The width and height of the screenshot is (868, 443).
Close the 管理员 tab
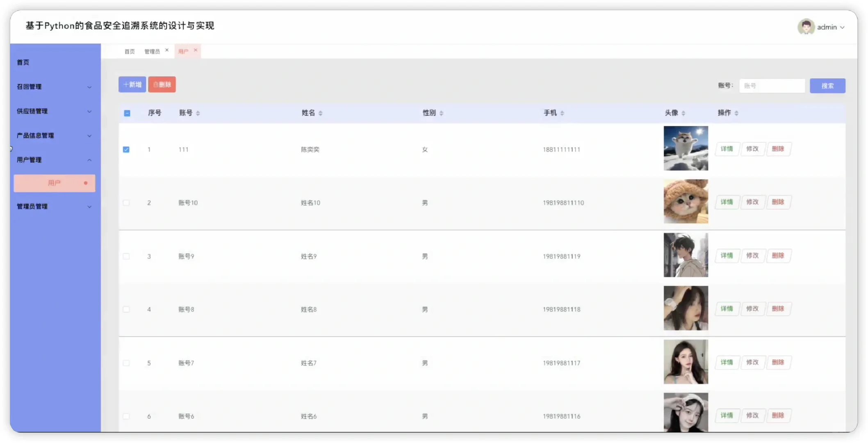coord(167,50)
